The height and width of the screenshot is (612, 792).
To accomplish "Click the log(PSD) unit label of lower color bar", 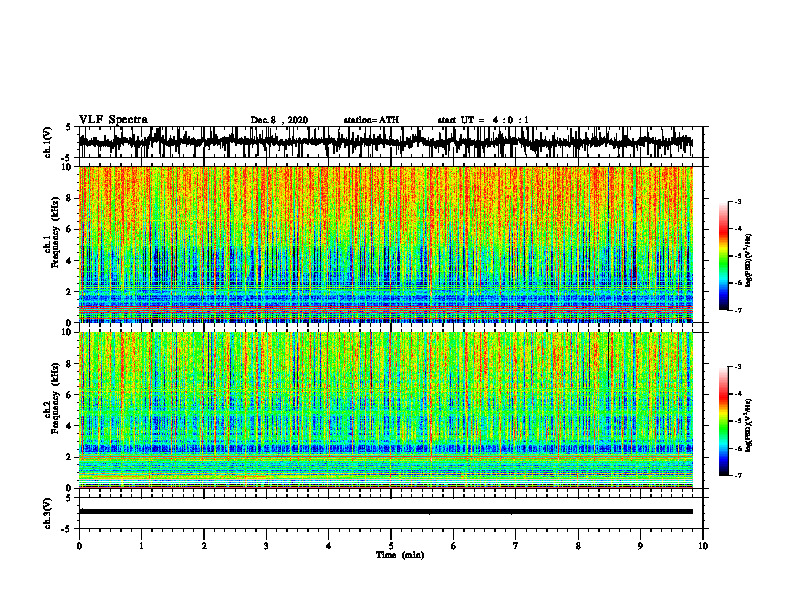I will 749,426.
